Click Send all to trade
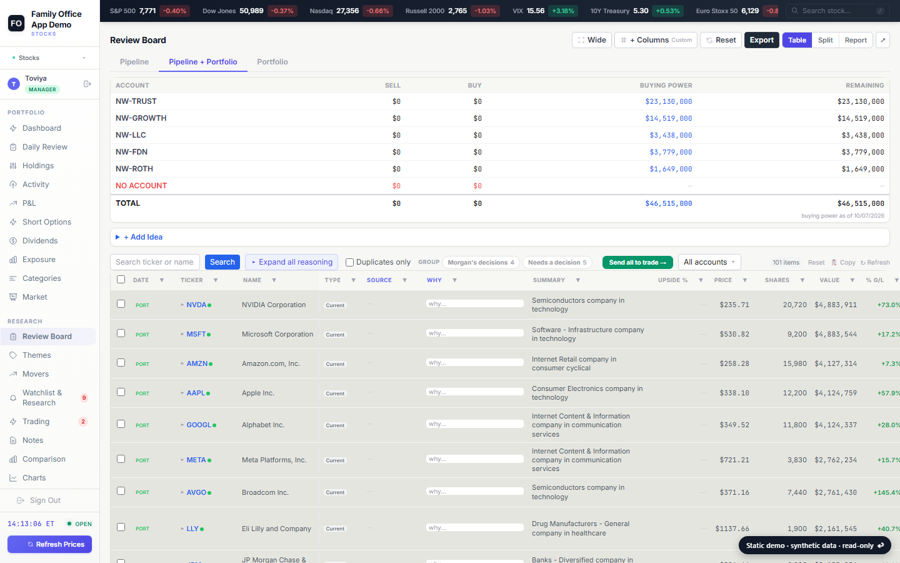The height and width of the screenshot is (563, 900). [637, 262]
